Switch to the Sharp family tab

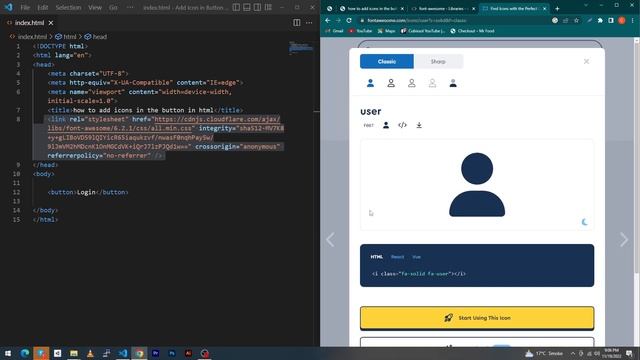[438, 62]
